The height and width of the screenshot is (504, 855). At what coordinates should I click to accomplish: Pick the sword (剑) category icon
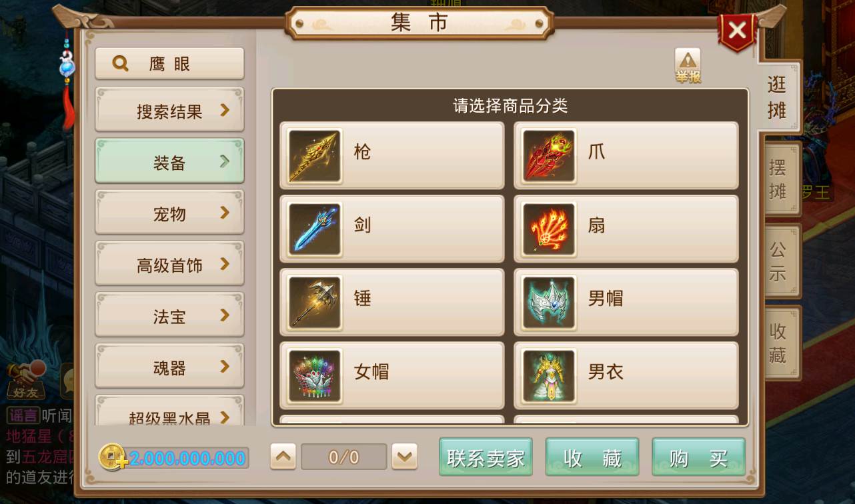click(x=315, y=229)
